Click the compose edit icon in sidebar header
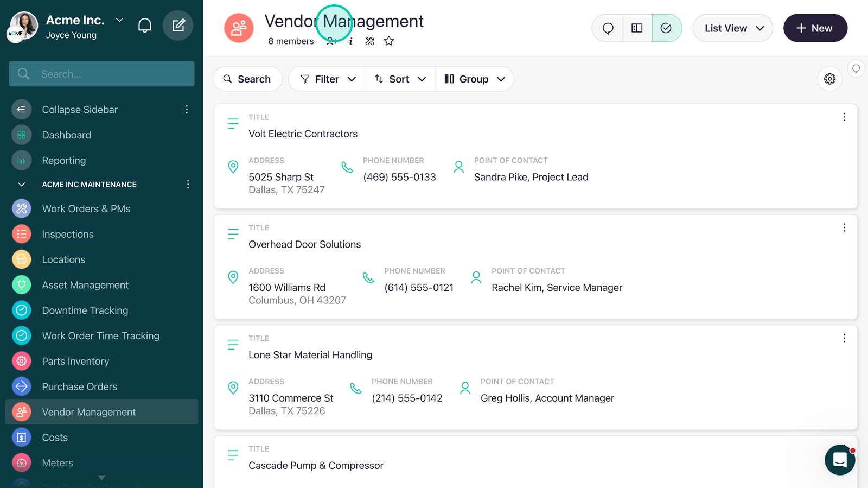Screen dimensions: 868x488 click(x=178, y=26)
